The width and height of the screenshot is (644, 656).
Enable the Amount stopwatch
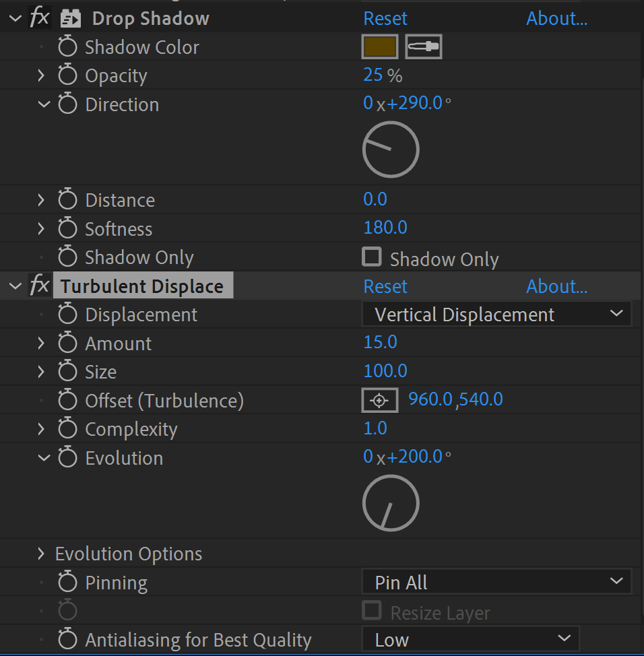[x=67, y=343]
